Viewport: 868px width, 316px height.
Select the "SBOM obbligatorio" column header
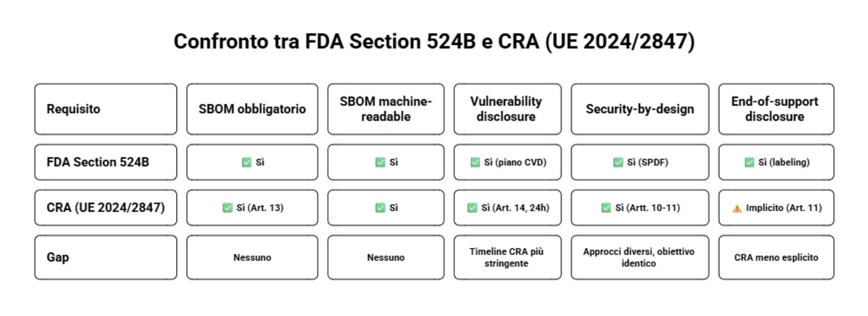[252, 109]
